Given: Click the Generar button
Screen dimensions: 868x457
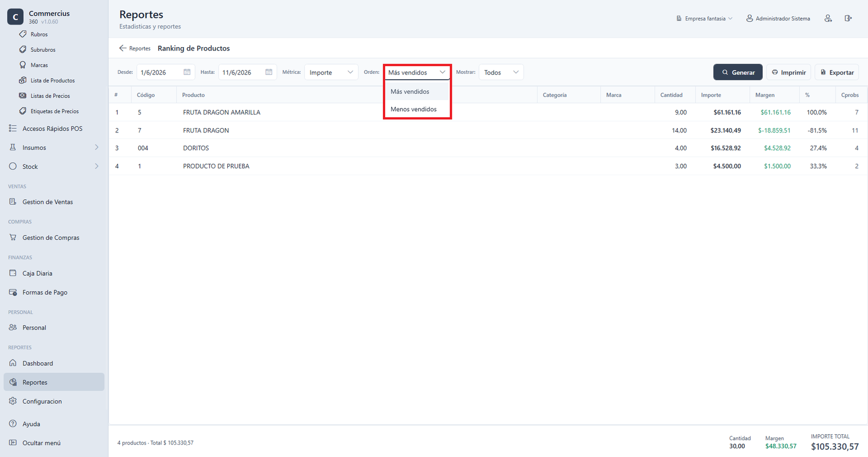Looking at the screenshot, I should click(x=738, y=72).
